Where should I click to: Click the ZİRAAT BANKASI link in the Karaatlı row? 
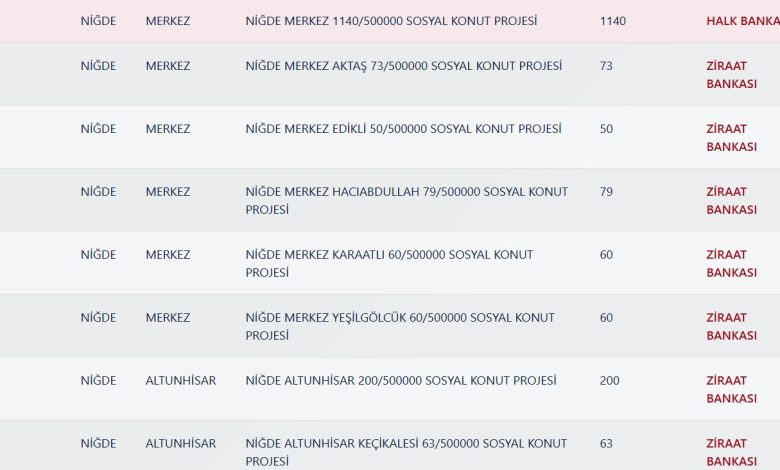pos(731,264)
